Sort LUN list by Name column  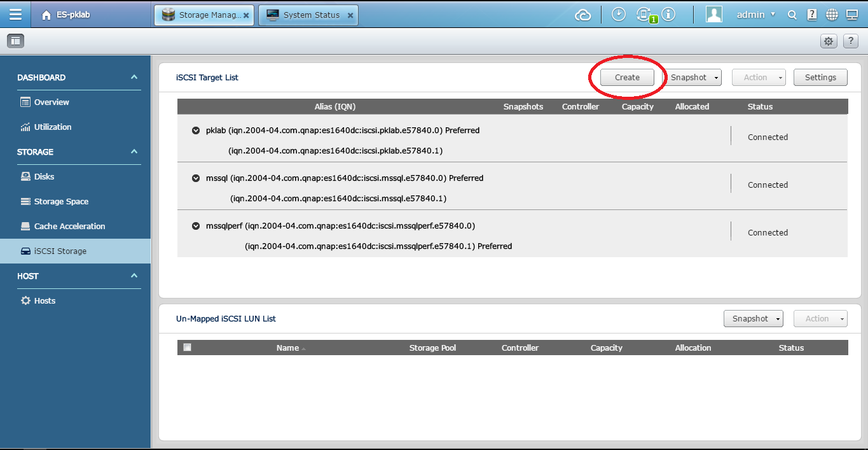click(x=287, y=348)
